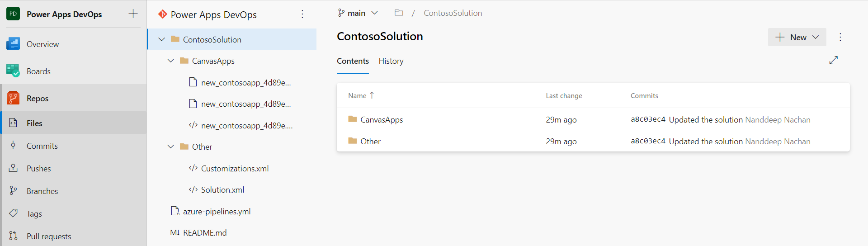This screenshot has height=246, width=868.
Task: Open commit a8c03ec4 in the CanvasApps row
Action: 648,119
